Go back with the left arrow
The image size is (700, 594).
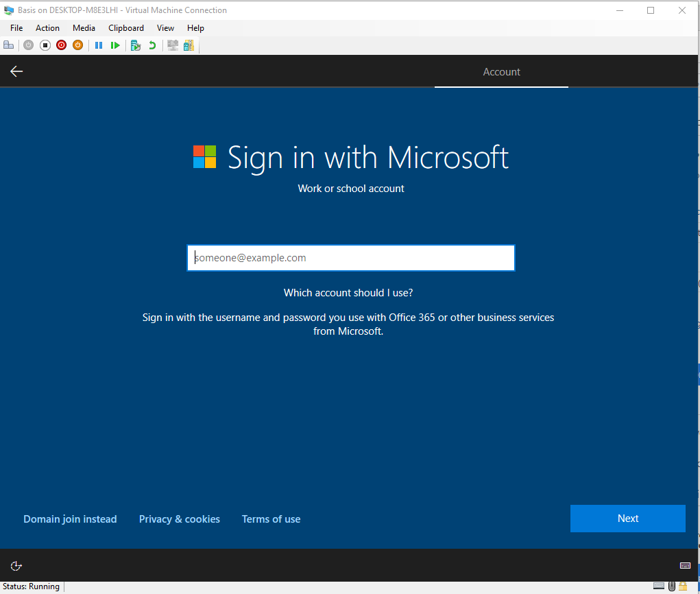tap(16, 71)
